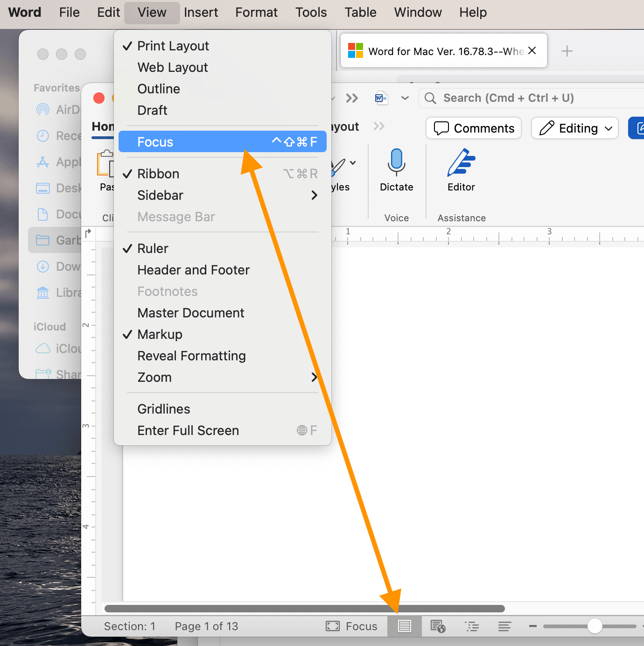The image size is (644, 646).
Task: Switch to Web Layout in the View menu
Action: point(223,67)
